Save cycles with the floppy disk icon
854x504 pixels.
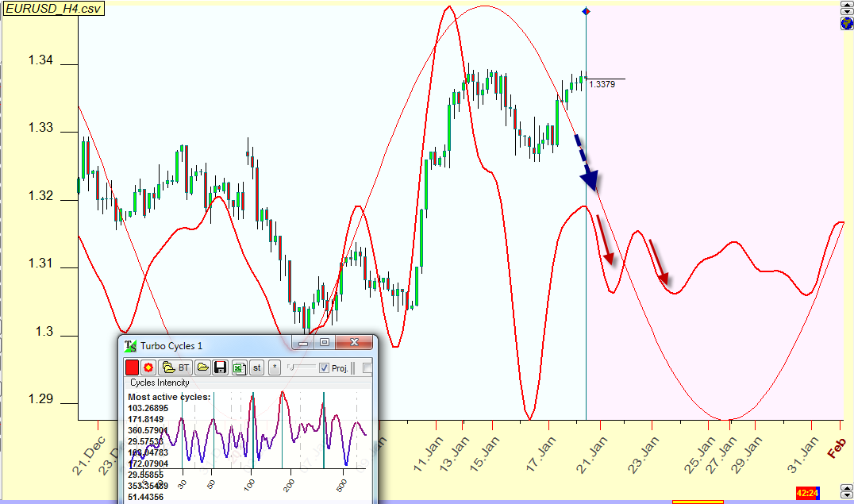[x=221, y=367]
